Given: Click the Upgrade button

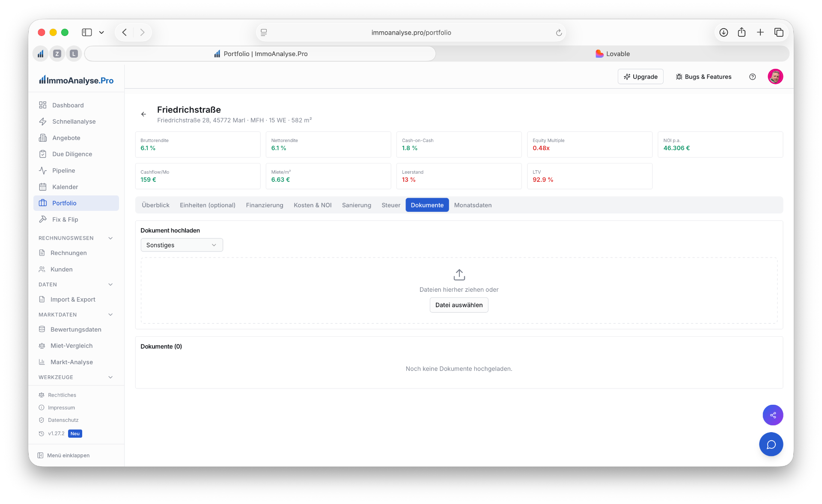Looking at the screenshot, I should pos(640,77).
